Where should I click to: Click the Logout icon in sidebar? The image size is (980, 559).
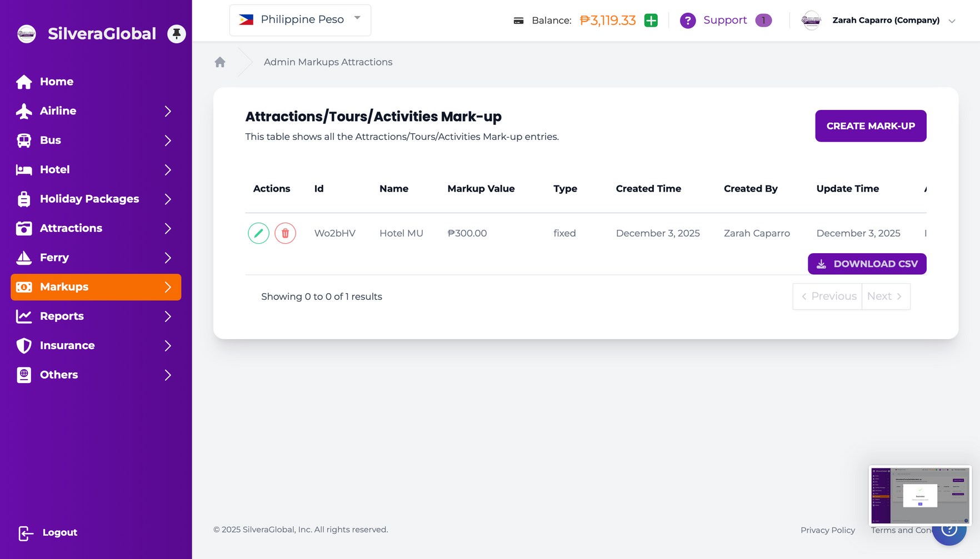click(26, 533)
